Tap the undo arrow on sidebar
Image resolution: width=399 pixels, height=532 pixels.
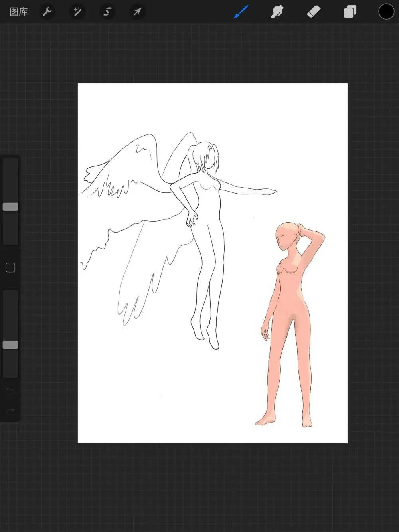pyautogui.click(x=10, y=391)
